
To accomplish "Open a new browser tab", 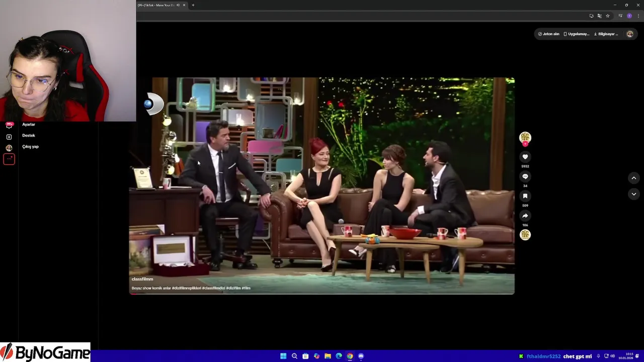I will coord(193,5).
